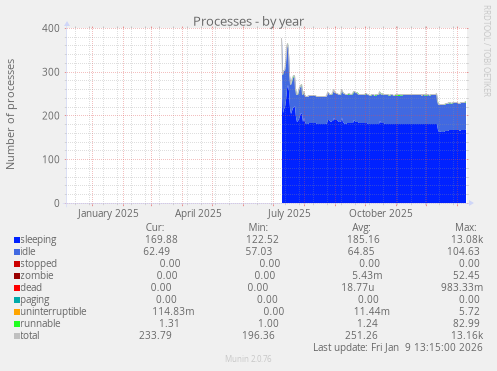The image size is (497, 371).
Task: Click the 'paging' legend label
Action: click(35, 300)
